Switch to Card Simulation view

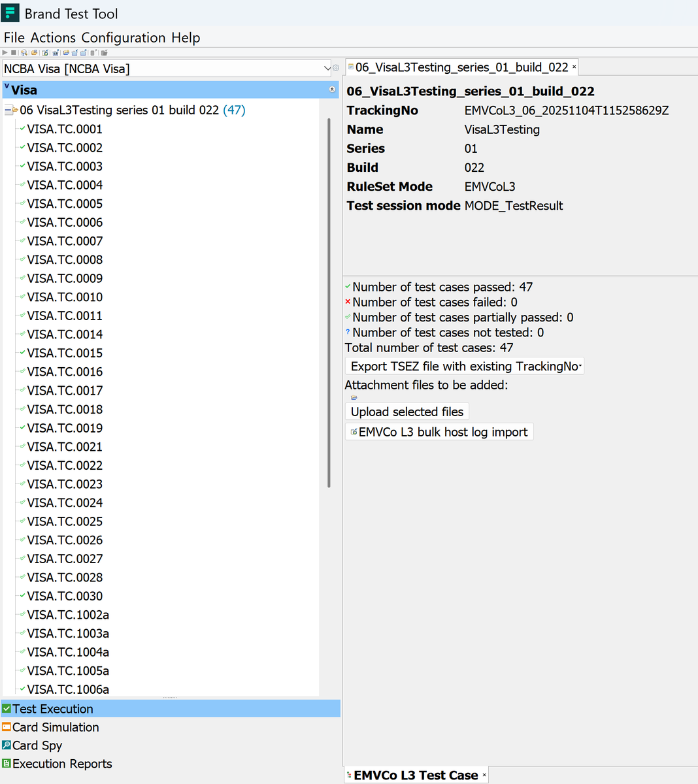pyautogui.click(x=170, y=727)
